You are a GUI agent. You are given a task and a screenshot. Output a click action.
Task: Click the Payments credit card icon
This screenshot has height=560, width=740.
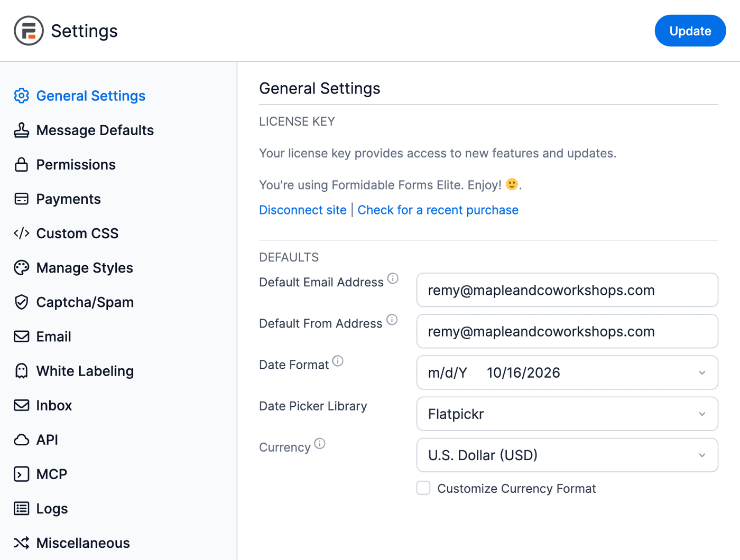coord(21,199)
